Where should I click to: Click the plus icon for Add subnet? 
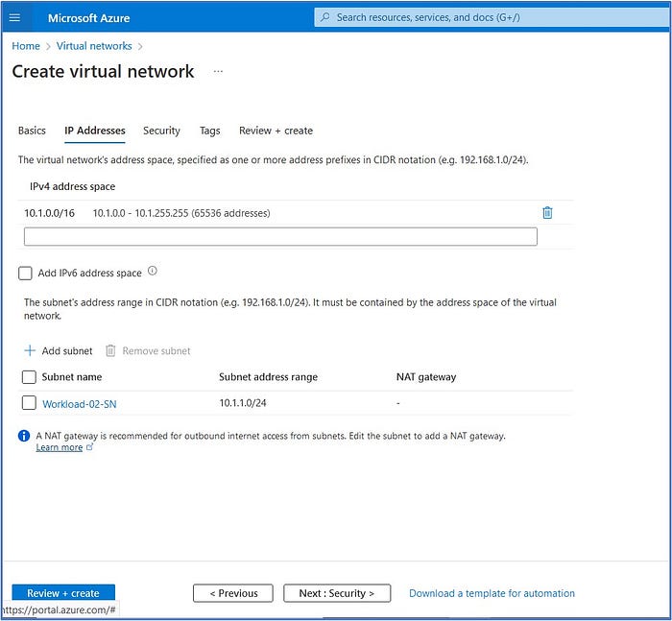[x=30, y=350]
